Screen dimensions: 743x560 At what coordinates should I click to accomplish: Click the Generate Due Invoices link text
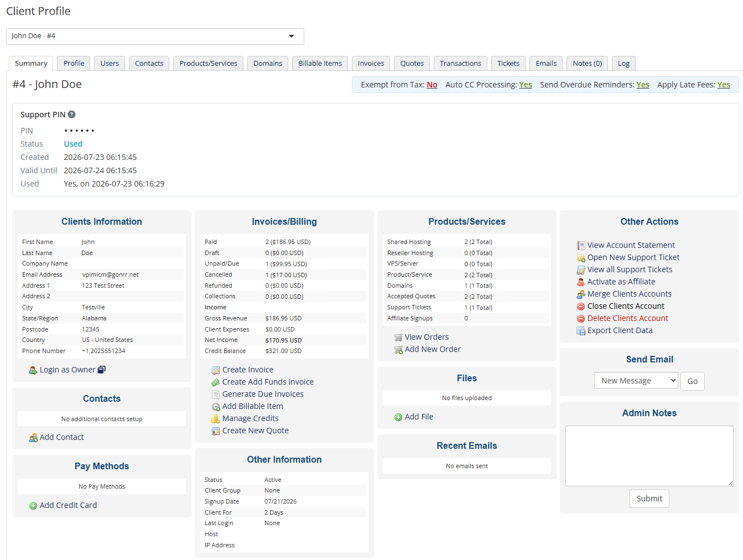click(263, 395)
